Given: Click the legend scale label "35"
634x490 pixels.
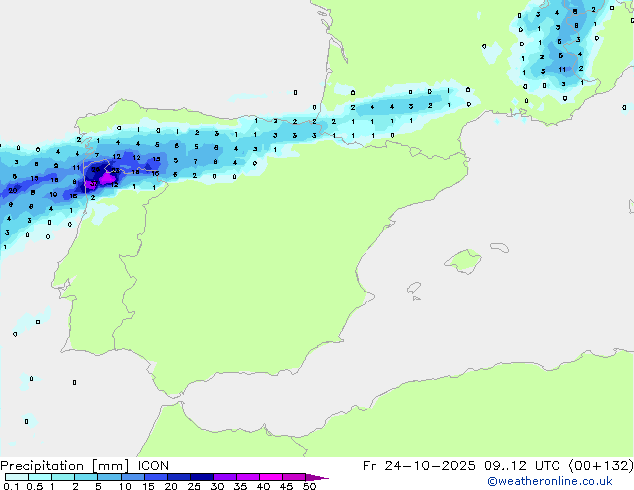Looking at the screenshot, I should (240, 486).
